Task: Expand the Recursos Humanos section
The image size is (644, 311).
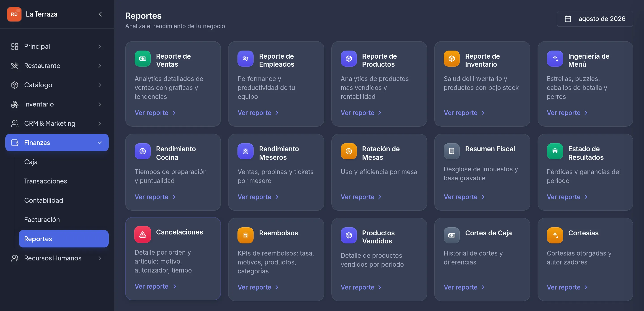Action: [57, 258]
